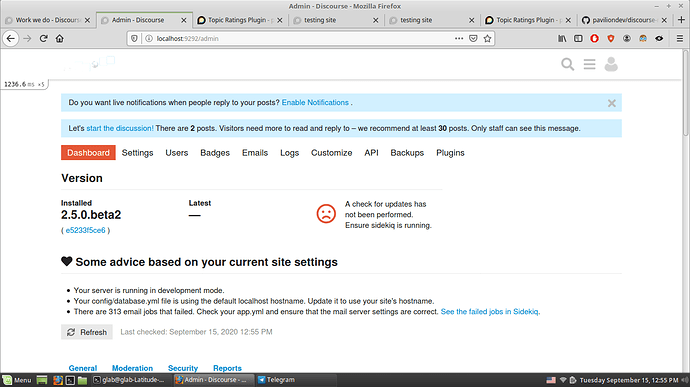Open the Moderation dashboard section tab
690x387 pixels.
pos(132,368)
